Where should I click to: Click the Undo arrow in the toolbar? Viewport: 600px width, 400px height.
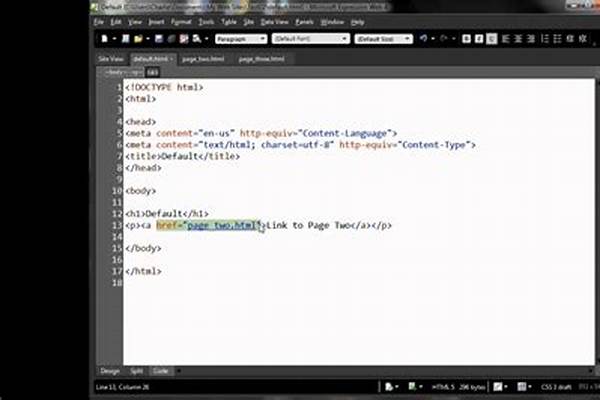pyautogui.click(x=424, y=39)
